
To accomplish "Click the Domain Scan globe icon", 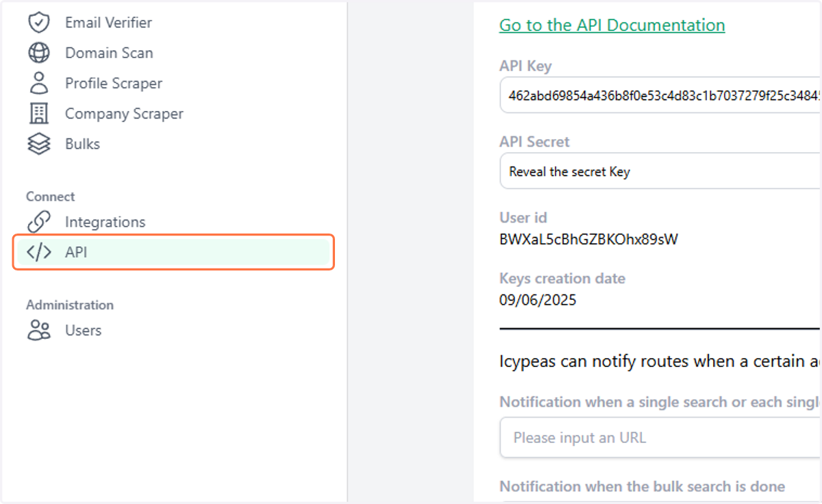I will coord(38,53).
